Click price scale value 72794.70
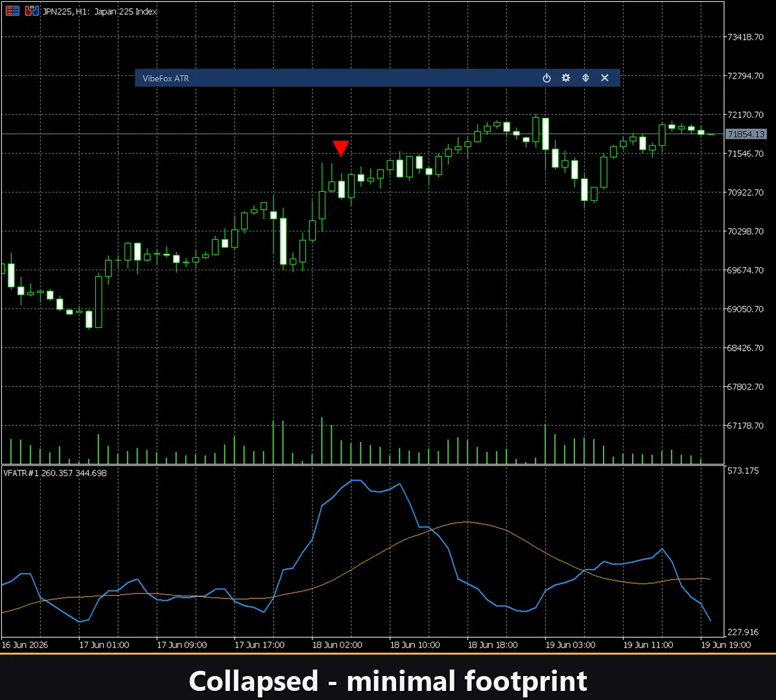This screenshot has height=700, width=776. coord(746,76)
